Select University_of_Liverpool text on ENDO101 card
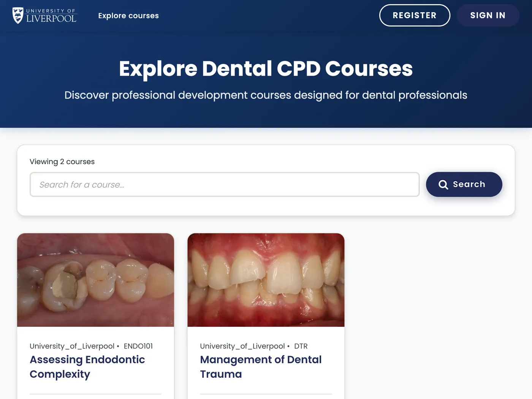The height and width of the screenshot is (399, 532). pos(72,346)
